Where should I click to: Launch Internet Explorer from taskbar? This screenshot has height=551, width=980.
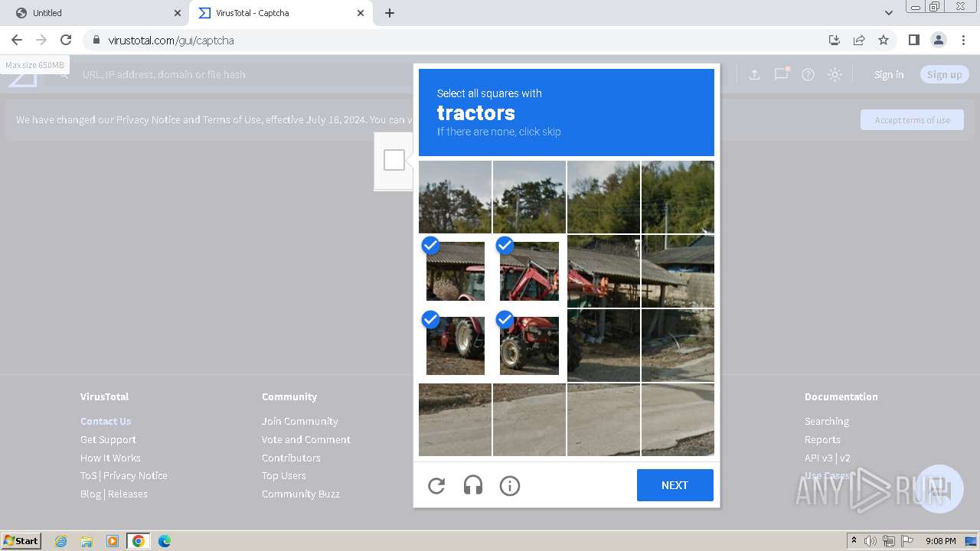[x=60, y=541]
